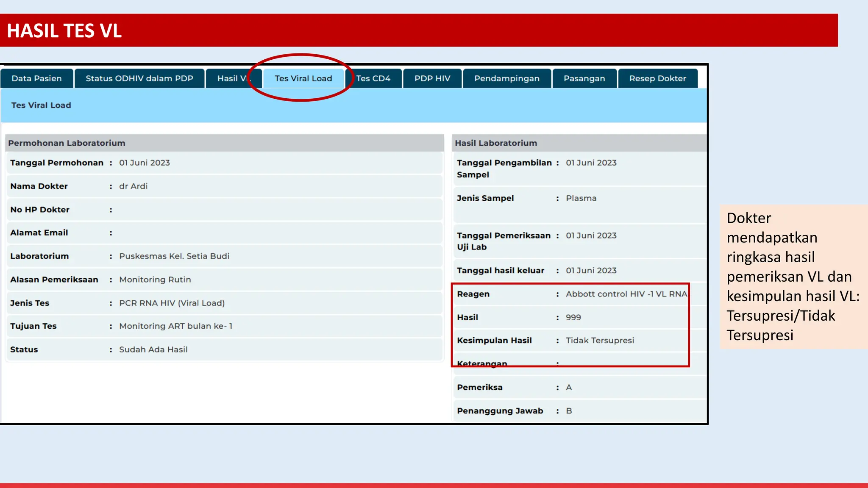Select the Hasil VL tab
The width and height of the screenshot is (868, 488).
click(230, 78)
